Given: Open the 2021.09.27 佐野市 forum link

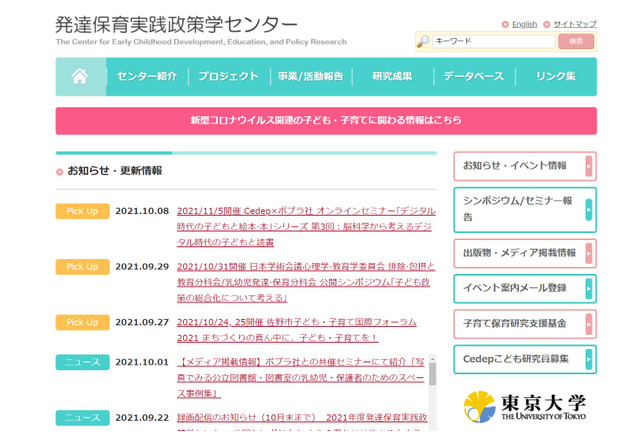Looking at the screenshot, I should click(x=297, y=330).
